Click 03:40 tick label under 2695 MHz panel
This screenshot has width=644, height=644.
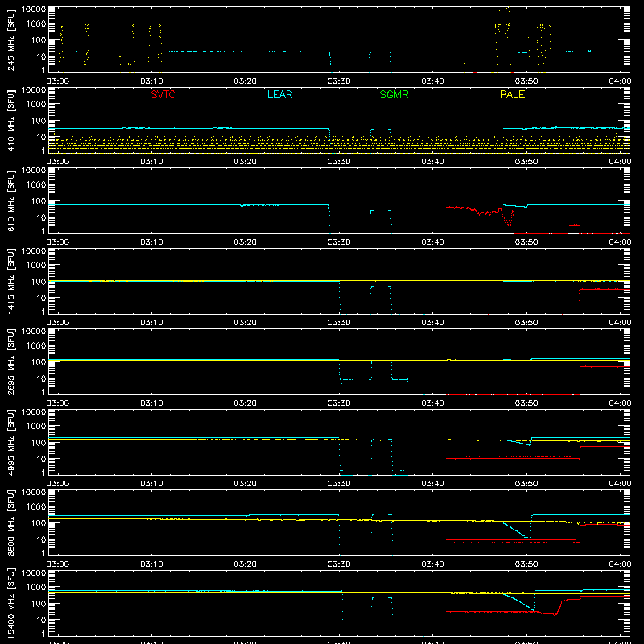[x=432, y=403]
